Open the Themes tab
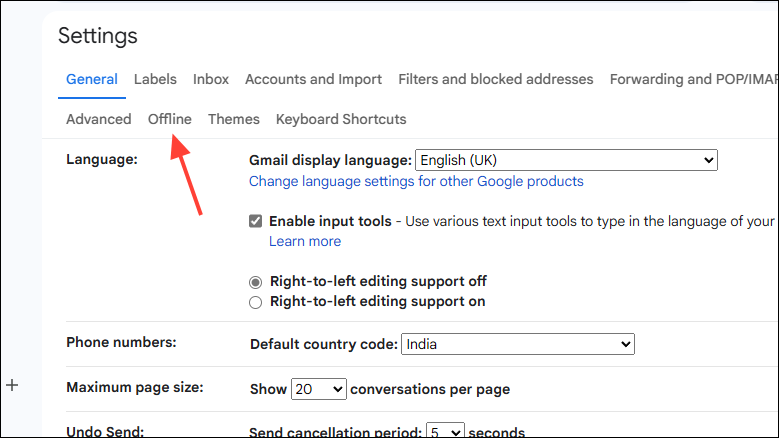 click(x=233, y=119)
